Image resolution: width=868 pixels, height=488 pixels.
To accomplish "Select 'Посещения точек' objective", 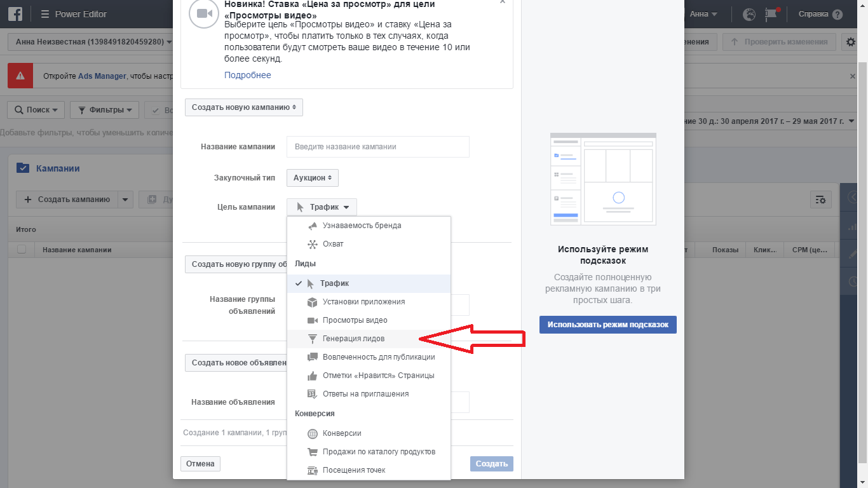I will tap(369, 470).
